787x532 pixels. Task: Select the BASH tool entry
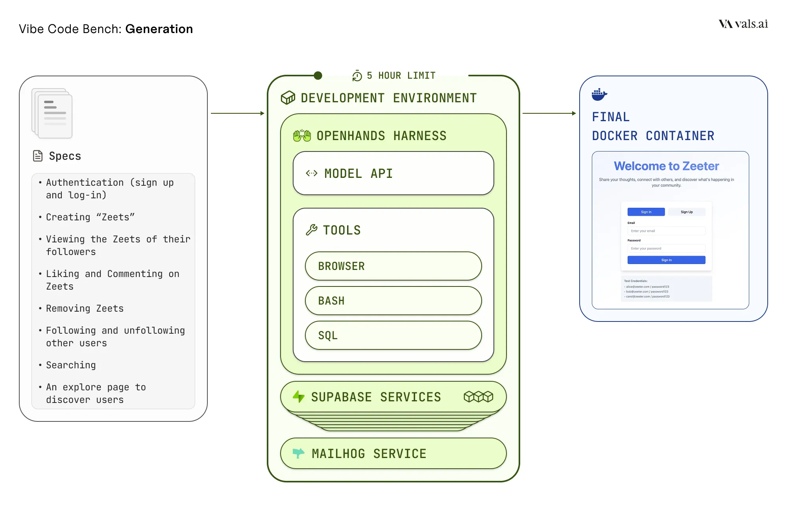pyautogui.click(x=393, y=301)
